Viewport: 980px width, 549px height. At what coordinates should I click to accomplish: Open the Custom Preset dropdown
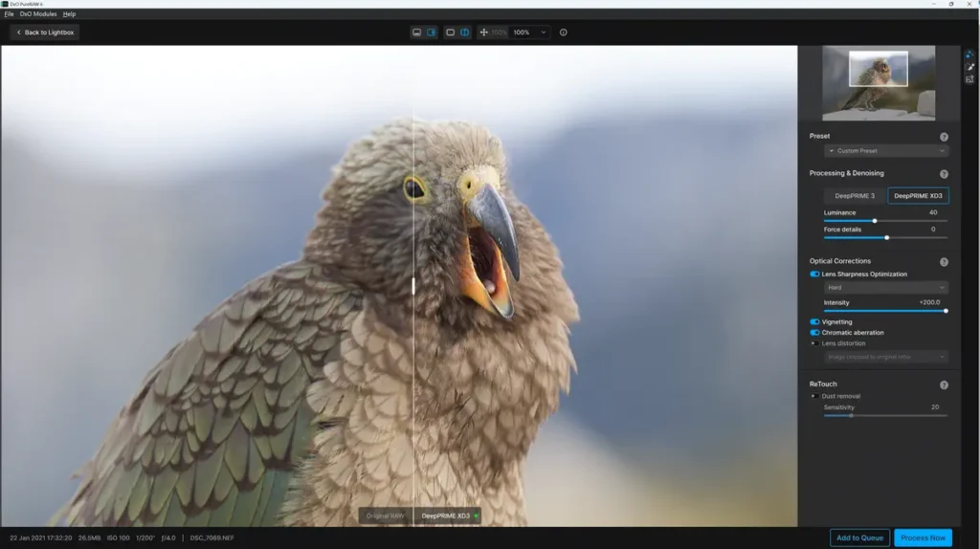(x=886, y=151)
